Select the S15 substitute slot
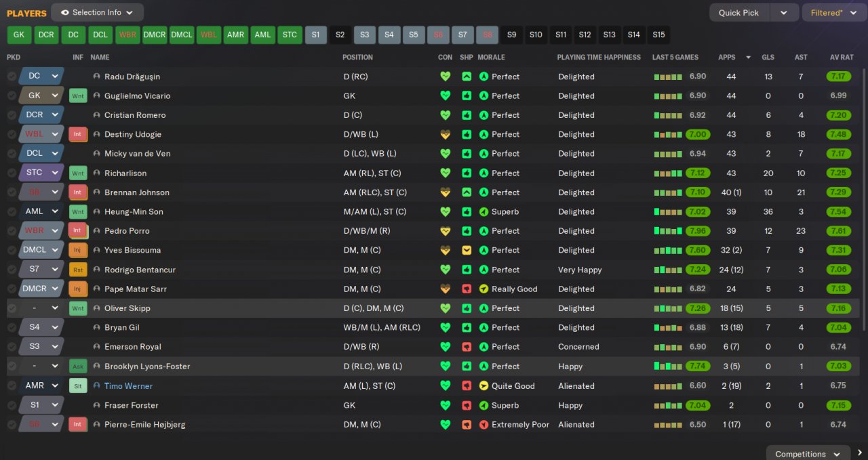 [x=658, y=35]
